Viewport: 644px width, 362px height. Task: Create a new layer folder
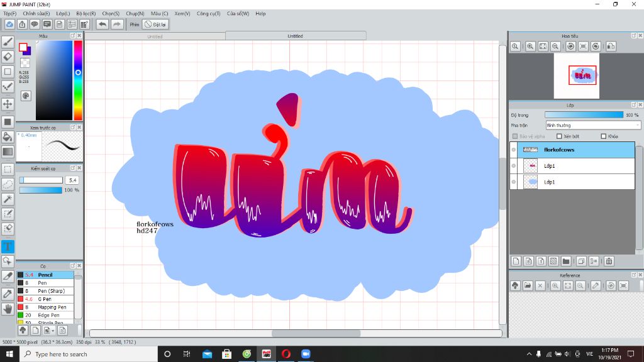tap(566, 261)
